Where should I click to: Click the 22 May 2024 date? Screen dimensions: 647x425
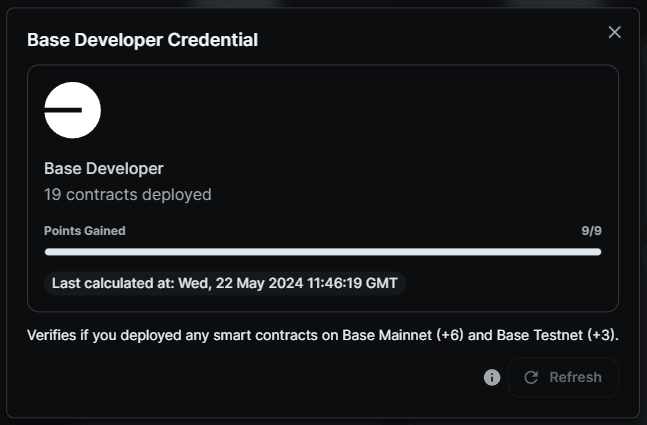click(x=259, y=283)
